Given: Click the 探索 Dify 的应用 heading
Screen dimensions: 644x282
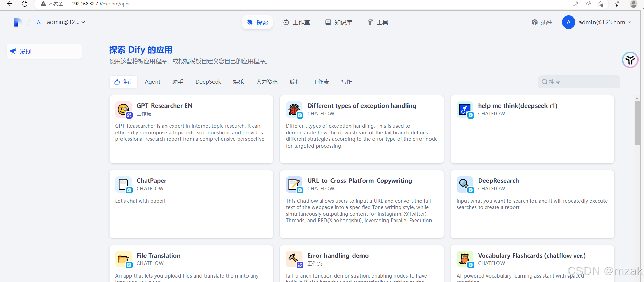Looking at the screenshot, I should tap(141, 50).
